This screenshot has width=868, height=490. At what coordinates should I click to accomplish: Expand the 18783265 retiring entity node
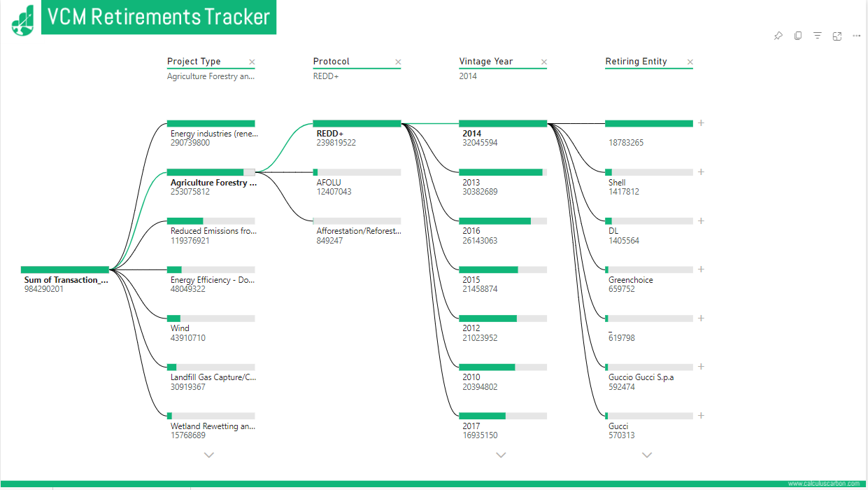click(701, 123)
